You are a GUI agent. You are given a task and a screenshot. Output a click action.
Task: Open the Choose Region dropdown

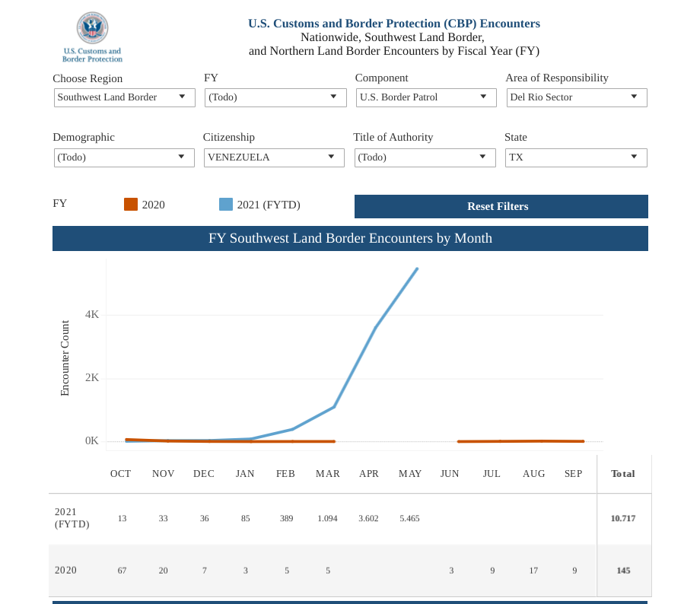(125, 97)
